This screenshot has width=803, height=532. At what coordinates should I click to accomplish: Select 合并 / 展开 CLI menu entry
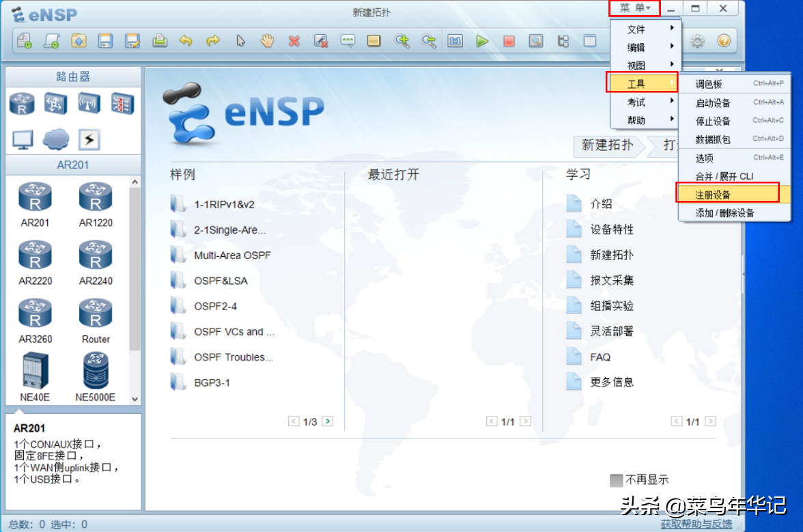point(735,176)
